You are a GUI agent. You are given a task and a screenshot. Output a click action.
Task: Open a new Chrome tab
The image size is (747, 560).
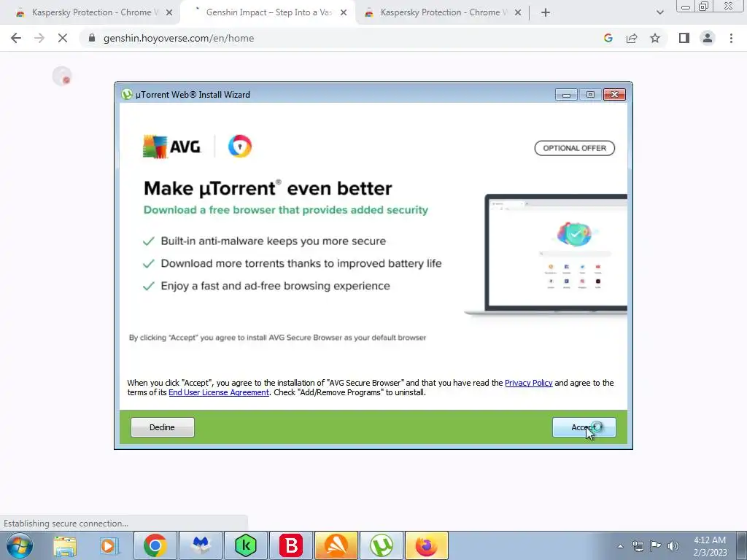pyautogui.click(x=546, y=13)
